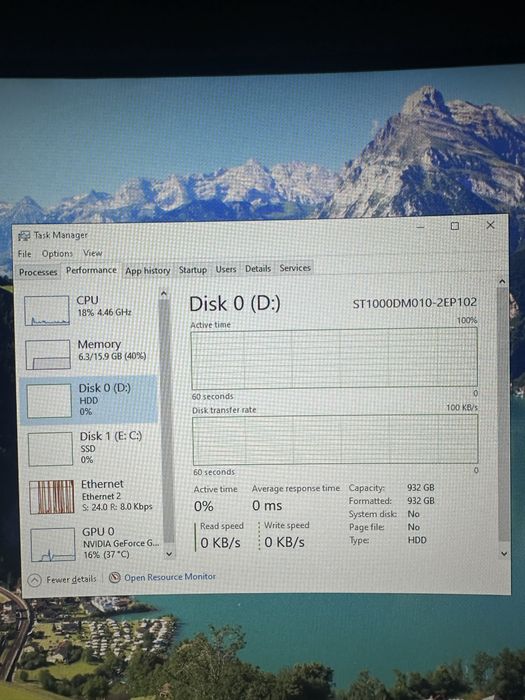Click the Type HDD value
The height and width of the screenshot is (700, 525).
pyautogui.click(x=417, y=540)
